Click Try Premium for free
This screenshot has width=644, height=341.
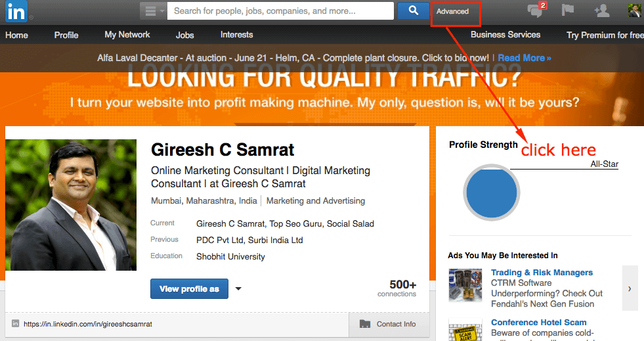605,35
